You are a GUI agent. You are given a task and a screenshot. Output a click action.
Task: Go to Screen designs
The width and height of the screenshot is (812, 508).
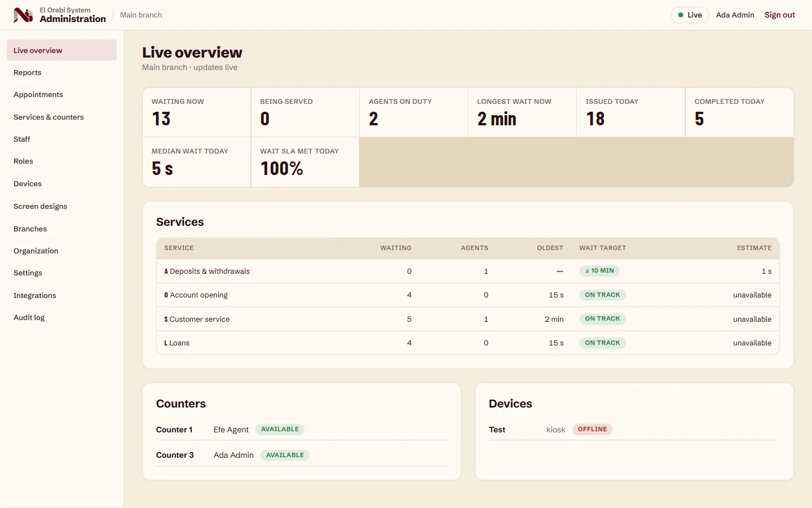[61, 206]
